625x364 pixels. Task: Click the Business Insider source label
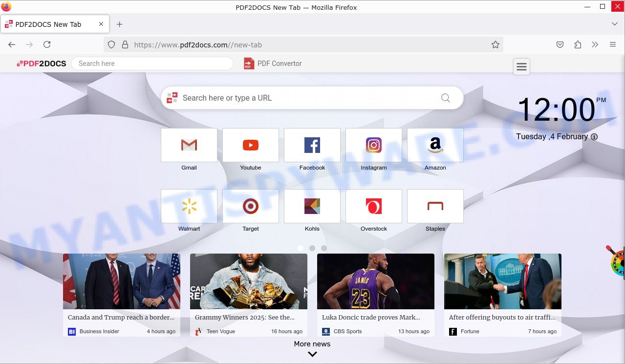(x=99, y=331)
